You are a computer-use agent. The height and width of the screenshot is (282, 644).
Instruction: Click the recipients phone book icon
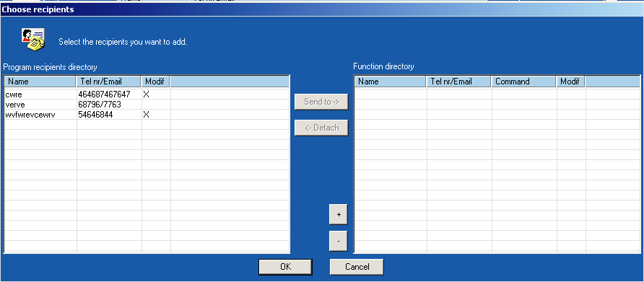tap(33, 40)
